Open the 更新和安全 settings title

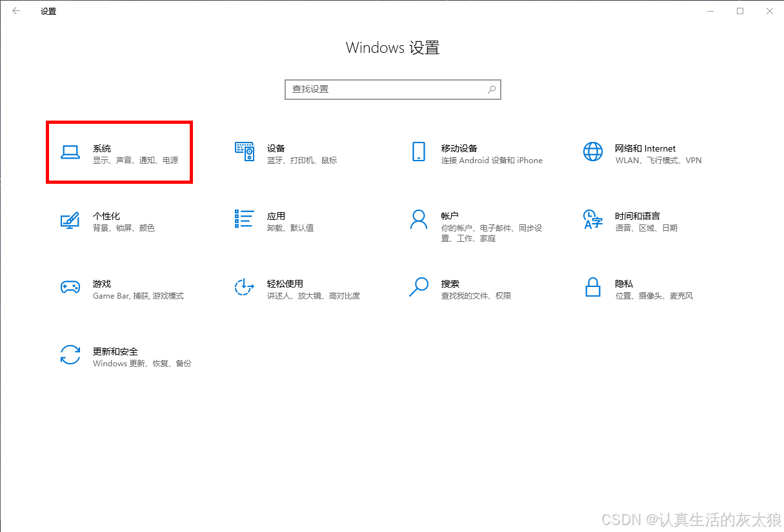116,351
